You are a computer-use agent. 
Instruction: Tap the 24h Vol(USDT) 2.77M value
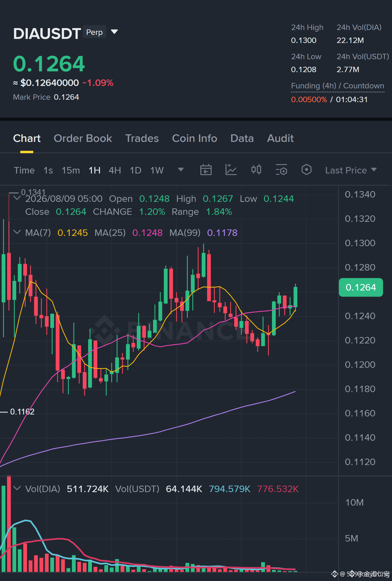348,69
